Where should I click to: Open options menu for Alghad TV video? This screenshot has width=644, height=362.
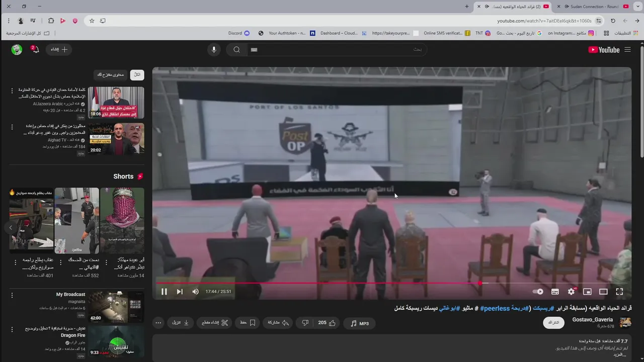click(x=12, y=127)
